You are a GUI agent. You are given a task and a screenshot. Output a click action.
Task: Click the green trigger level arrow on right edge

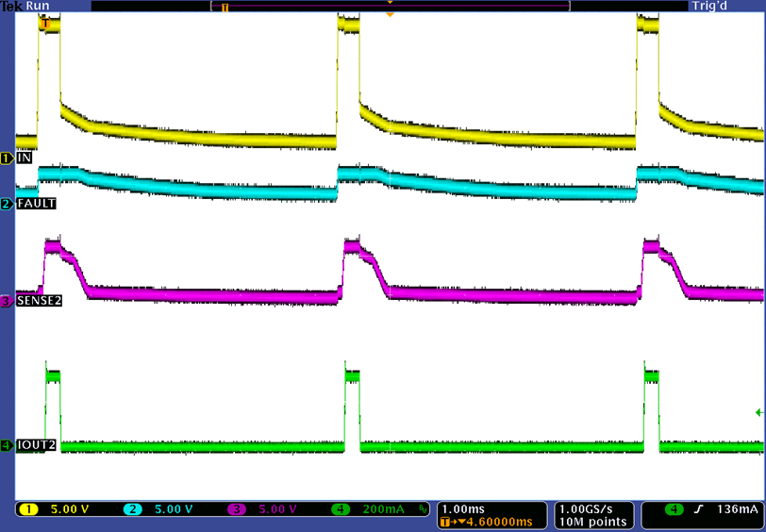pos(759,413)
